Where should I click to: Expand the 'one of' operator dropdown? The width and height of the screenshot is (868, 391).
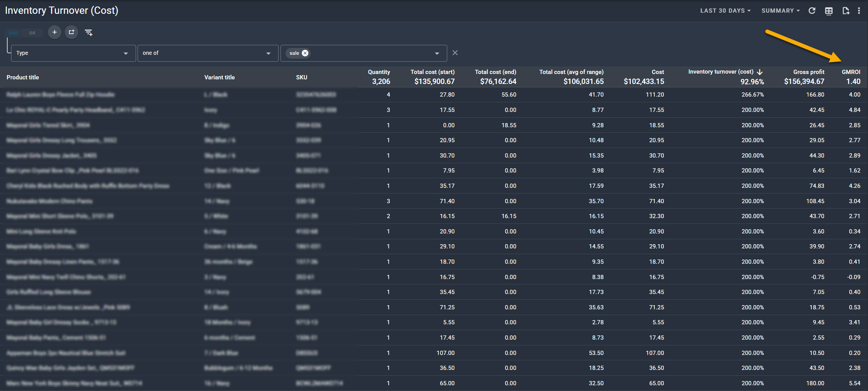pos(207,53)
